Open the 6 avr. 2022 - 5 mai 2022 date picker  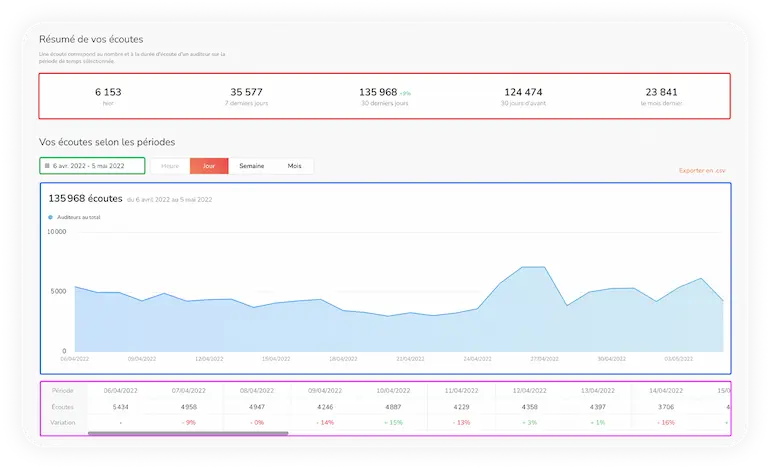pyautogui.click(x=92, y=166)
